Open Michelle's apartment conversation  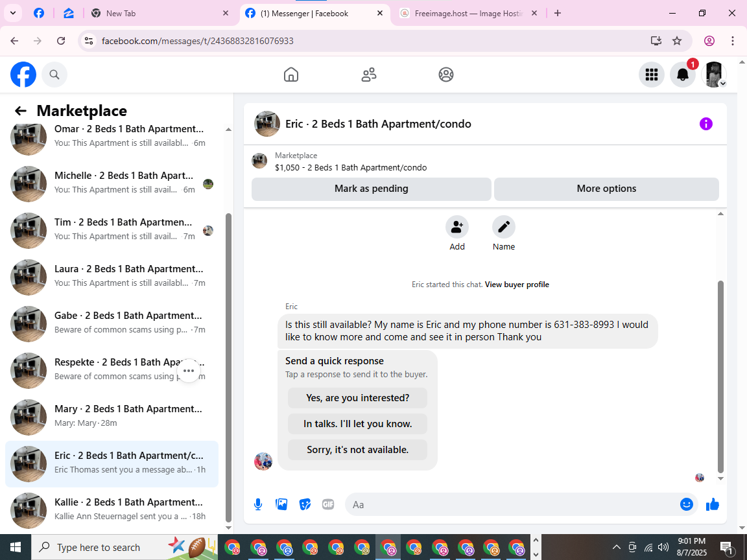112,184
